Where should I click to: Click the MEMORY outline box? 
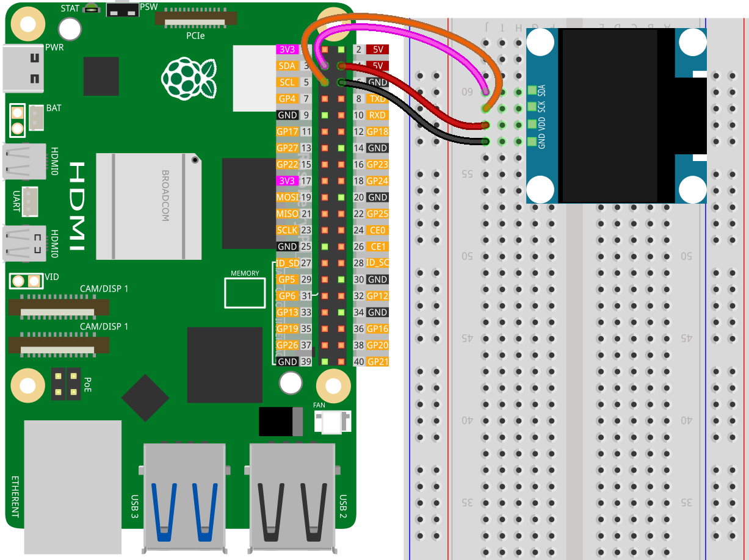(244, 293)
